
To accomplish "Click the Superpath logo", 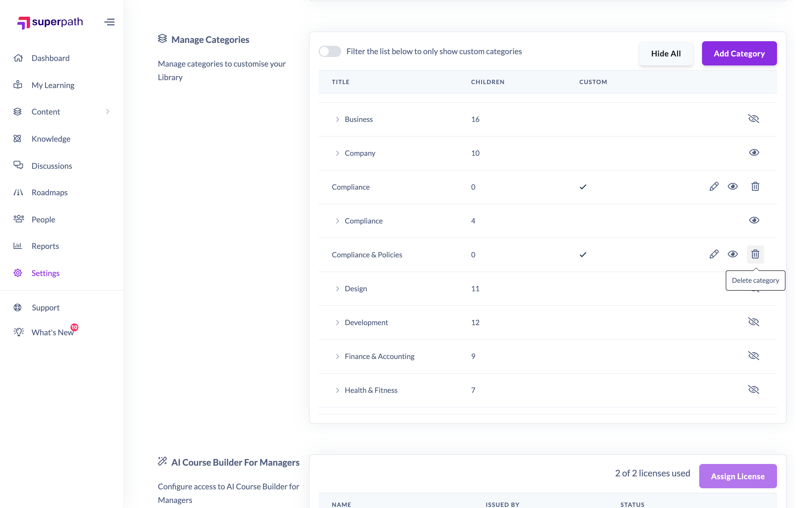I will [50, 22].
